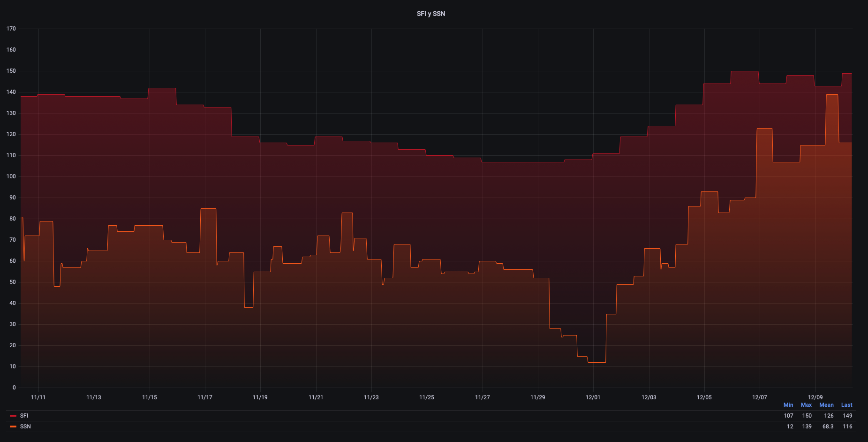The width and height of the screenshot is (868, 442).
Task: Click the 100 y-axis label
Action: tap(11, 176)
